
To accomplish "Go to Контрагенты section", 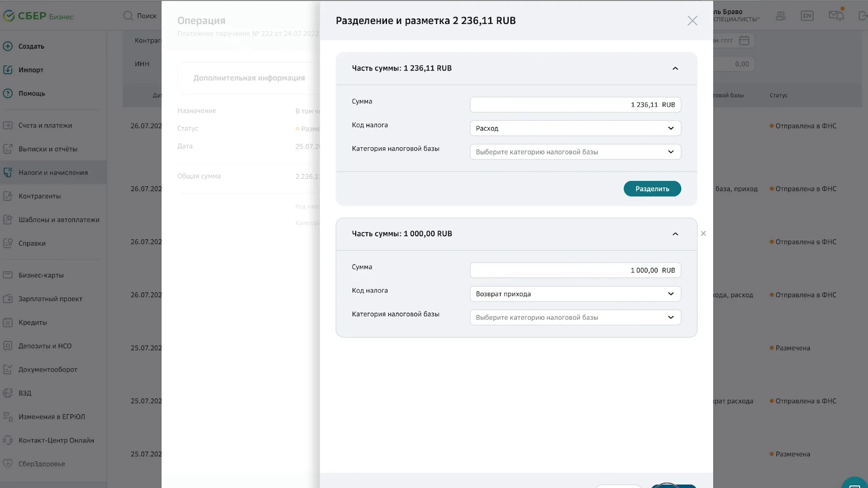I will click(x=39, y=196).
